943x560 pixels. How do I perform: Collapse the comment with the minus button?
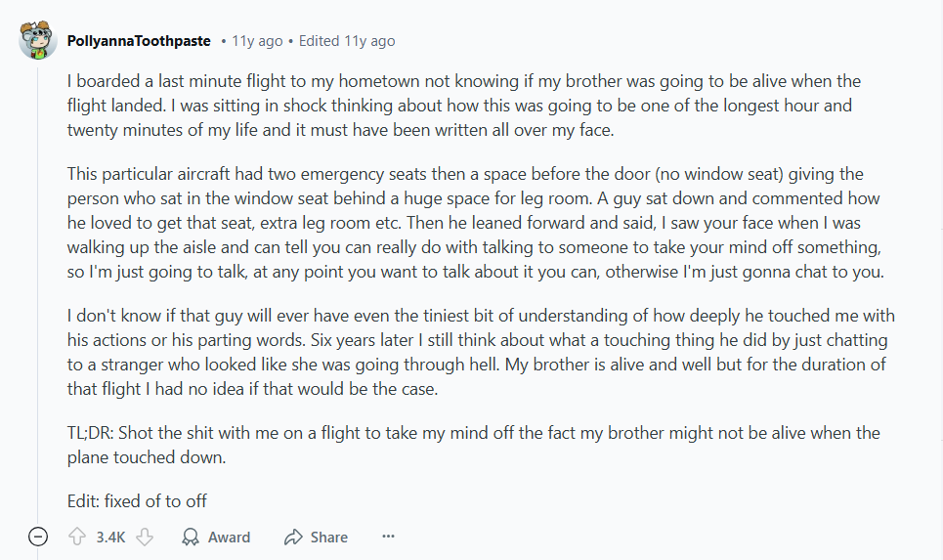38,537
